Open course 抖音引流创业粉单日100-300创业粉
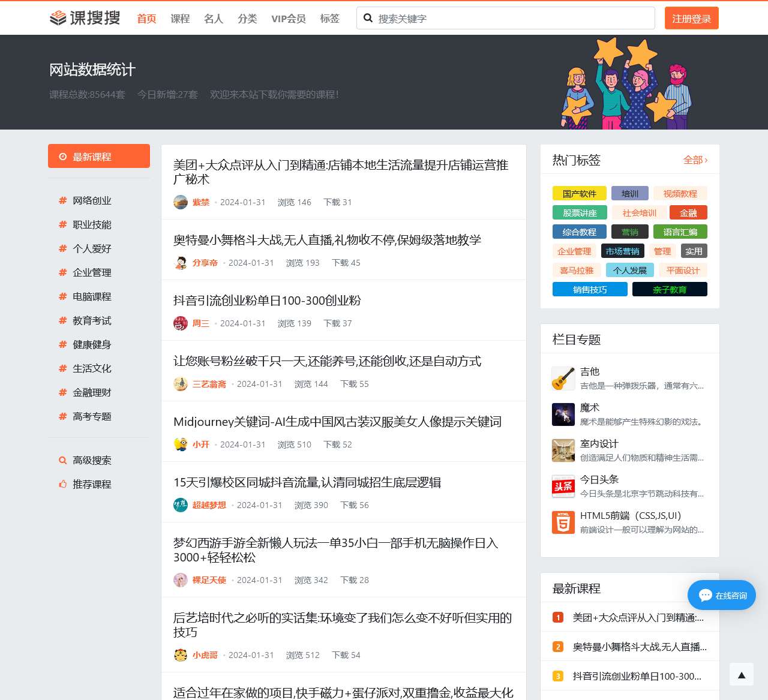 pyautogui.click(x=267, y=301)
